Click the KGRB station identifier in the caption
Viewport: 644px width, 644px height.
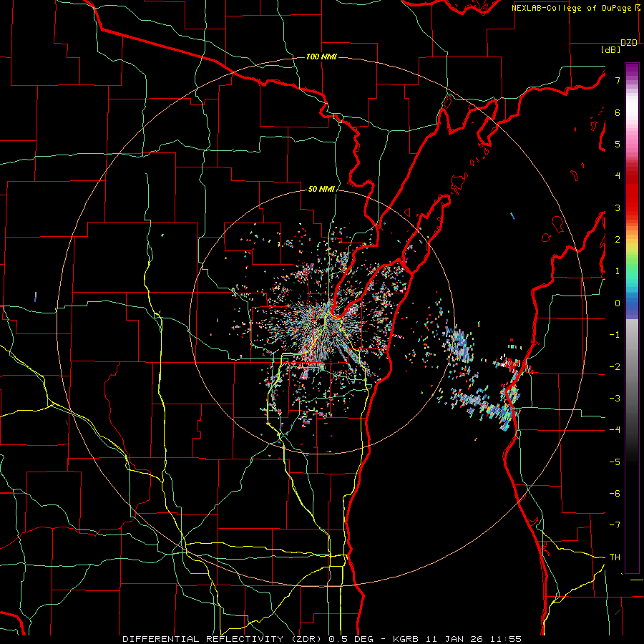pos(406,639)
